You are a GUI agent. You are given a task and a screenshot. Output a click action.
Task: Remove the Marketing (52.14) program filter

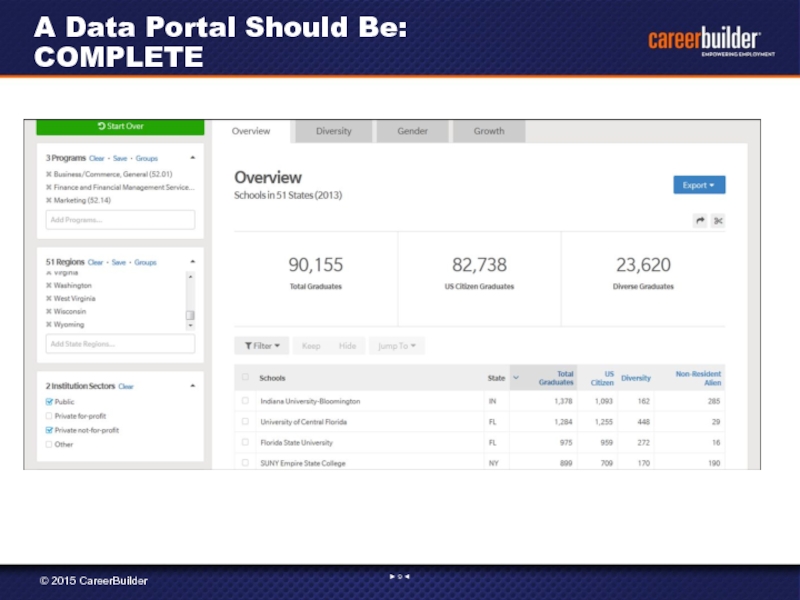click(x=49, y=200)
